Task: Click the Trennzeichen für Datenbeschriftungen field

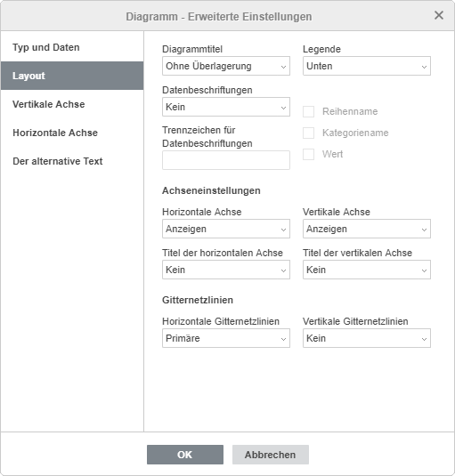Action: point(226,160)
